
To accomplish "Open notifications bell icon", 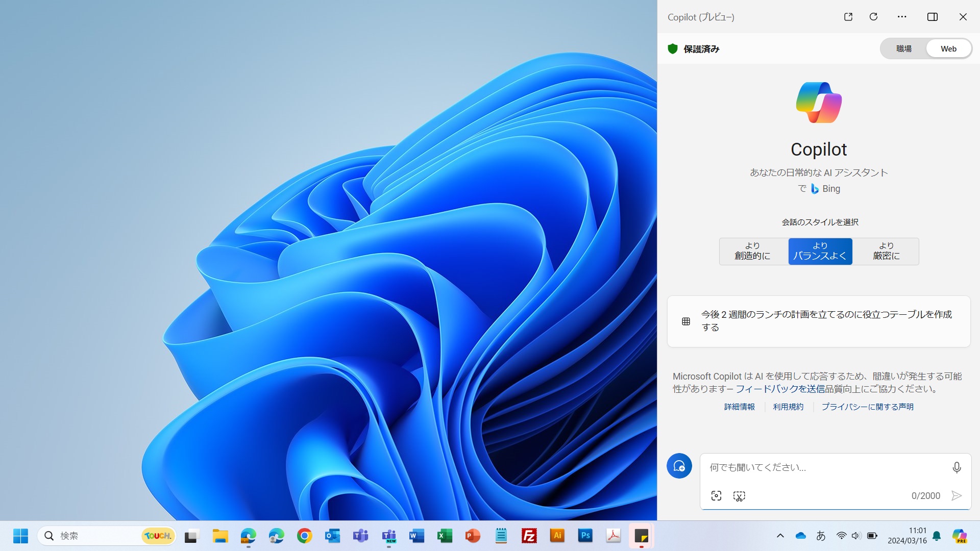I will 937,536.
